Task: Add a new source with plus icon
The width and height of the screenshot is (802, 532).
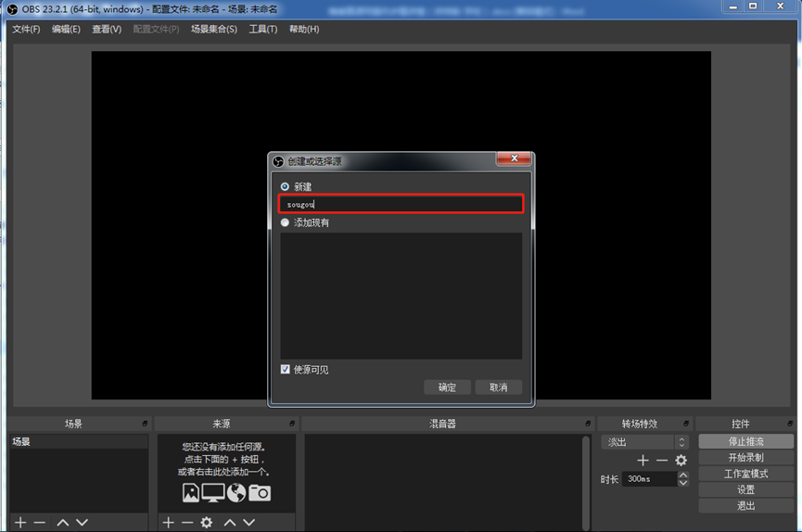Action: point(168,523)
